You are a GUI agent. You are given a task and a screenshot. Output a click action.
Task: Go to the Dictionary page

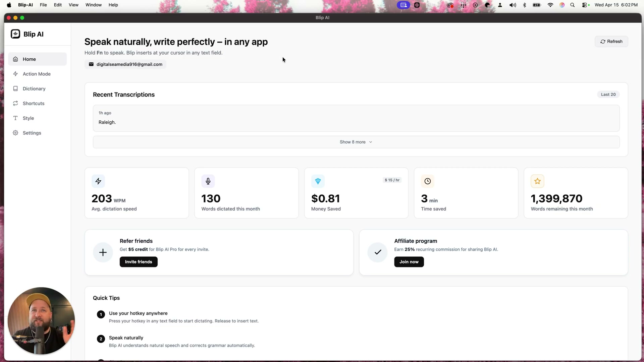[34, 88]
